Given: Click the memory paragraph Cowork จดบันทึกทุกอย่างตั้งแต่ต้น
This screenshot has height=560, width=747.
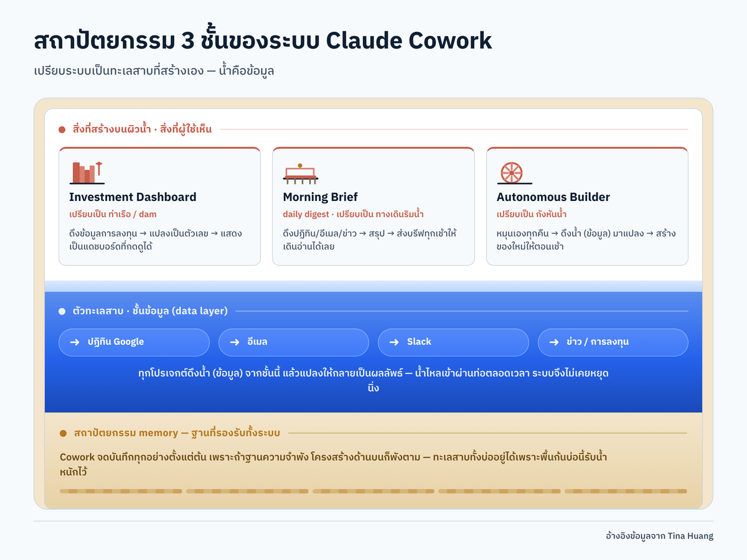Looking at the screenshot, I should tap(334, 465).
